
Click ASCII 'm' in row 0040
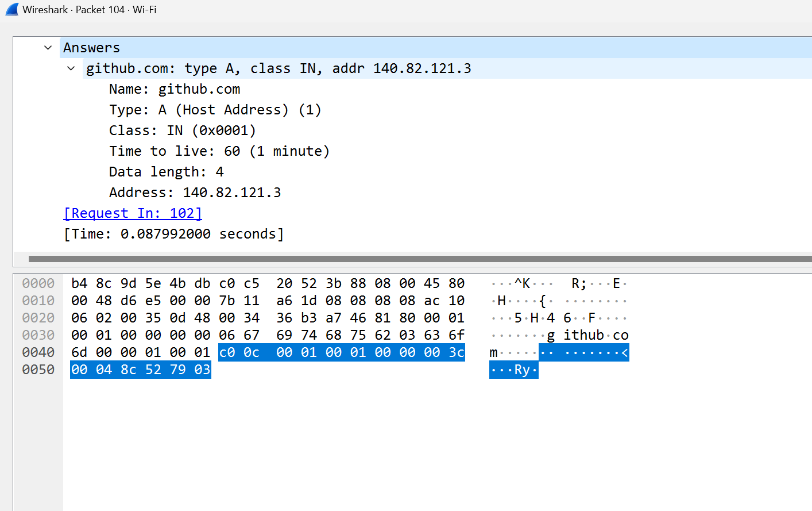pyautogui.click(x=493, y=352)
